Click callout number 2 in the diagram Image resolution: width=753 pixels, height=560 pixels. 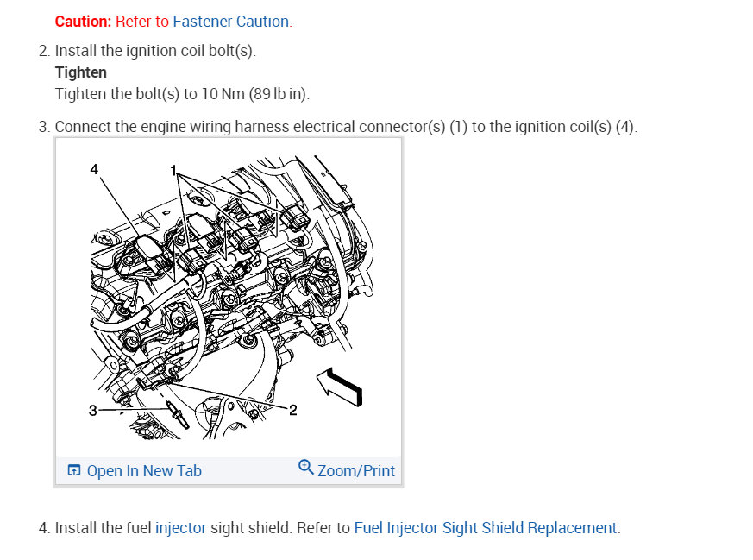tap(293, 410)
